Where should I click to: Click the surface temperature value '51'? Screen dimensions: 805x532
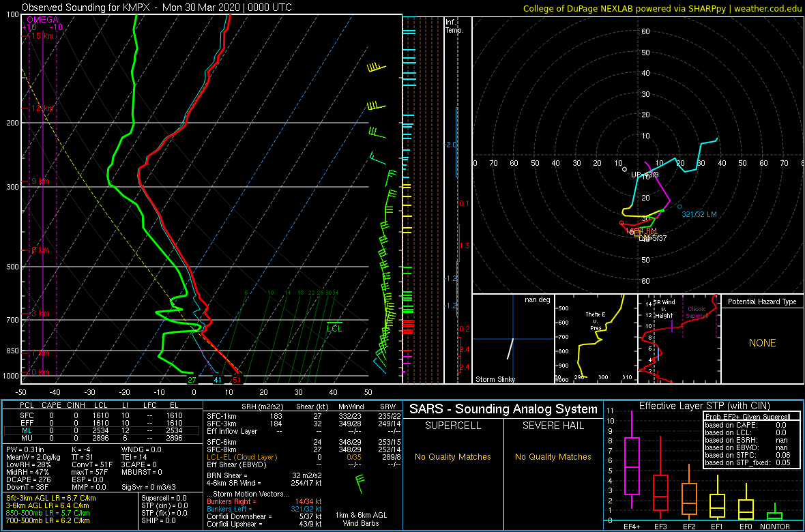click(x=236, y=380)
